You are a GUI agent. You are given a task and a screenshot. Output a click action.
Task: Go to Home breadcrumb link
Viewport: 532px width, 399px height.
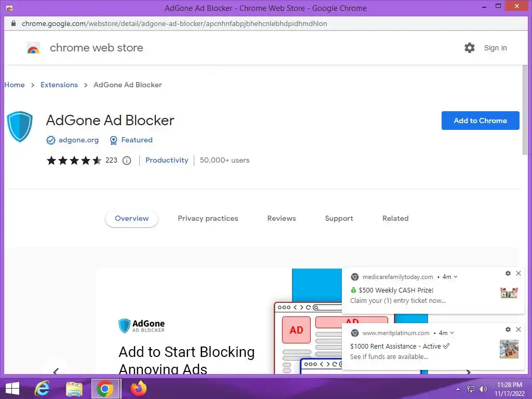[15, 85]
